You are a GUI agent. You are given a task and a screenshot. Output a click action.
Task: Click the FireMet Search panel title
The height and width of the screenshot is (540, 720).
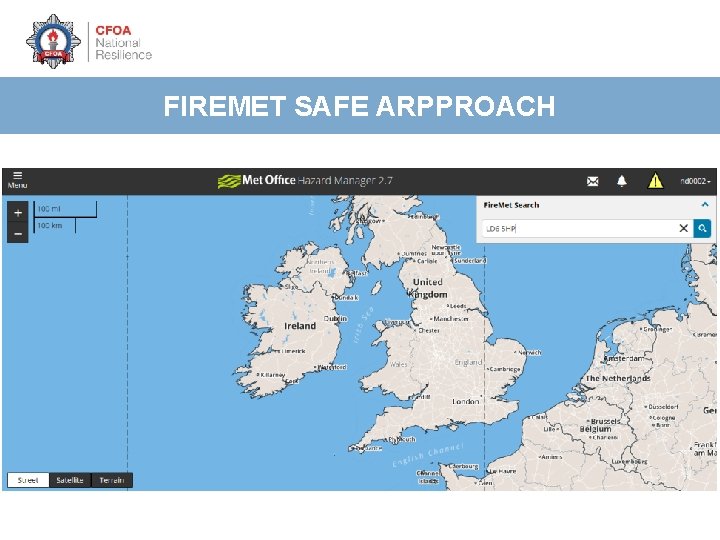[x=512, y=205]
